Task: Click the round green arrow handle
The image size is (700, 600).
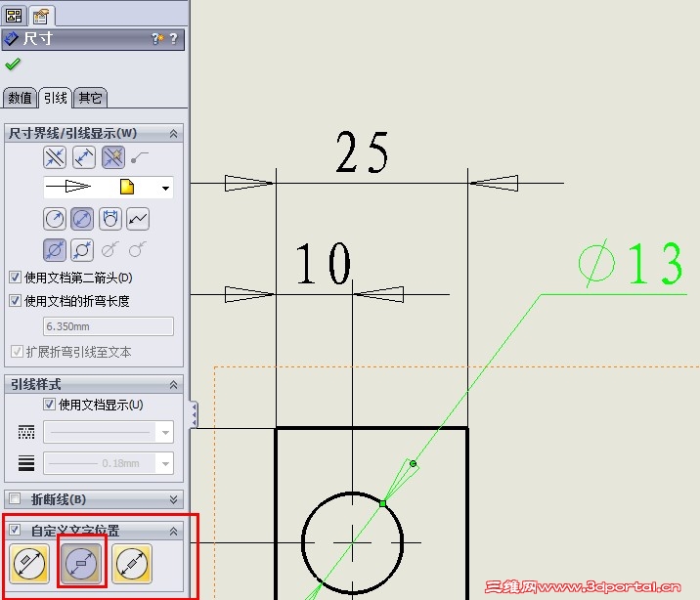Action: (x=413, y=464)
